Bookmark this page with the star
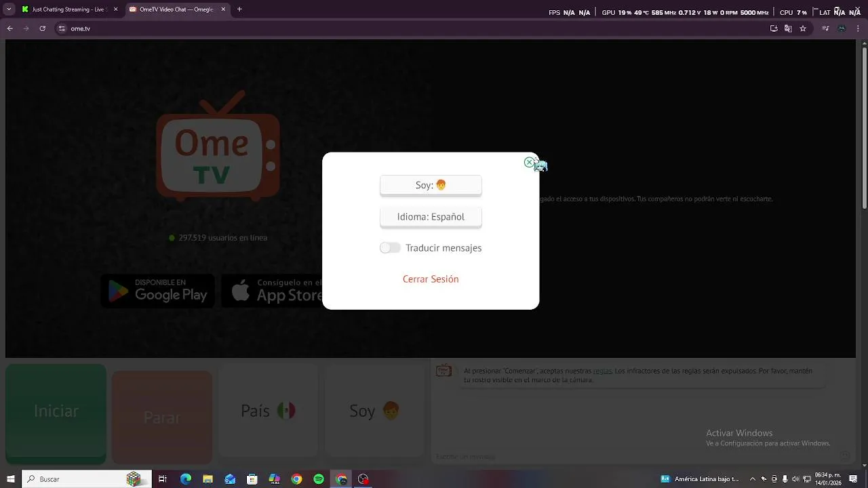Viewport: 868px width, 488px height. 803,28
